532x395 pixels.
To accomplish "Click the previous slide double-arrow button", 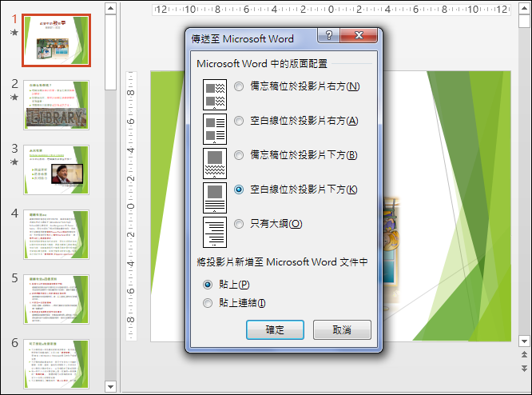I will [524, 354].
